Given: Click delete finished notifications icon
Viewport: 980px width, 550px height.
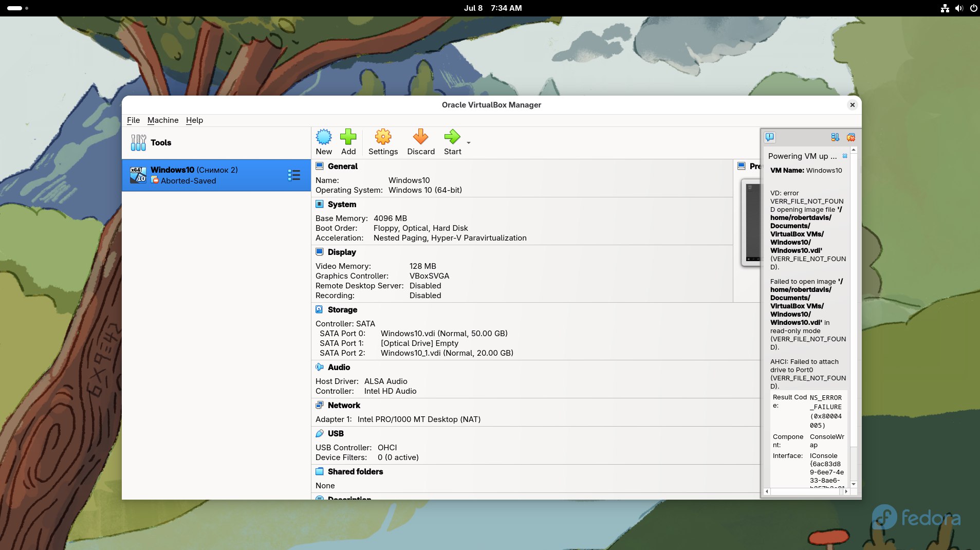Looking at the screenshot, I should 851,137.
